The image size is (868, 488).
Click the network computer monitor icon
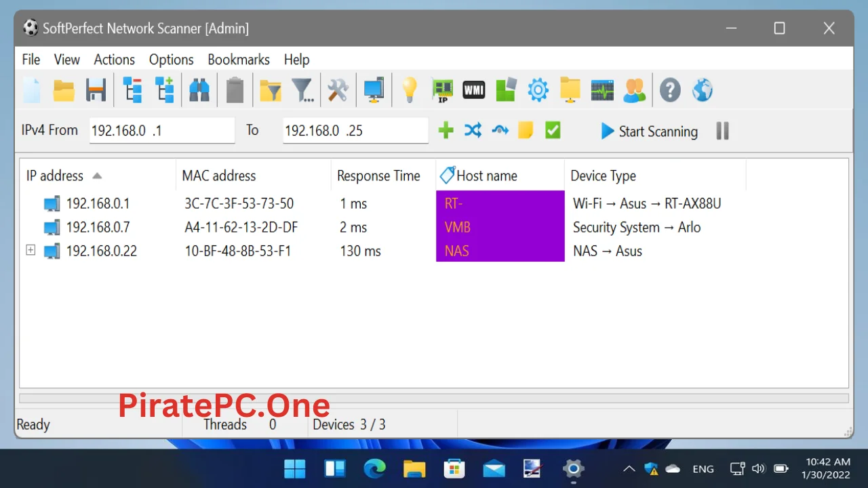pos(374,90)
